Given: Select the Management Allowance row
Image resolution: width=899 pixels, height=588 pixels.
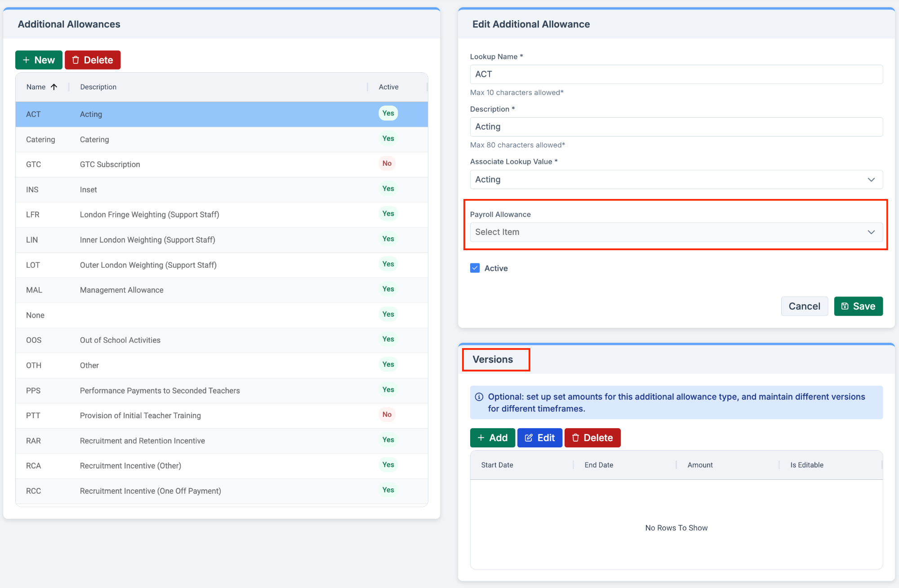Looking at the screenshot, I should pyautogui.click(x=121, y=290).
